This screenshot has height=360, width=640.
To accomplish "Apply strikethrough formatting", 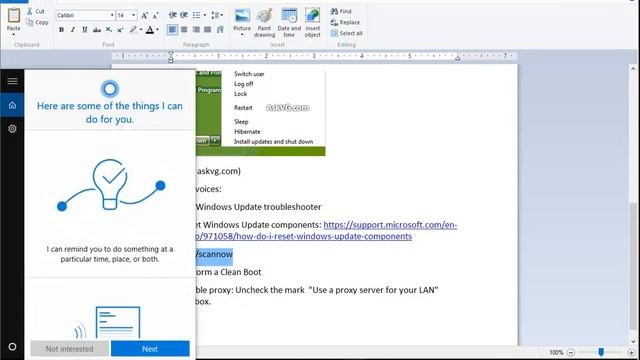I will point(97,30).
